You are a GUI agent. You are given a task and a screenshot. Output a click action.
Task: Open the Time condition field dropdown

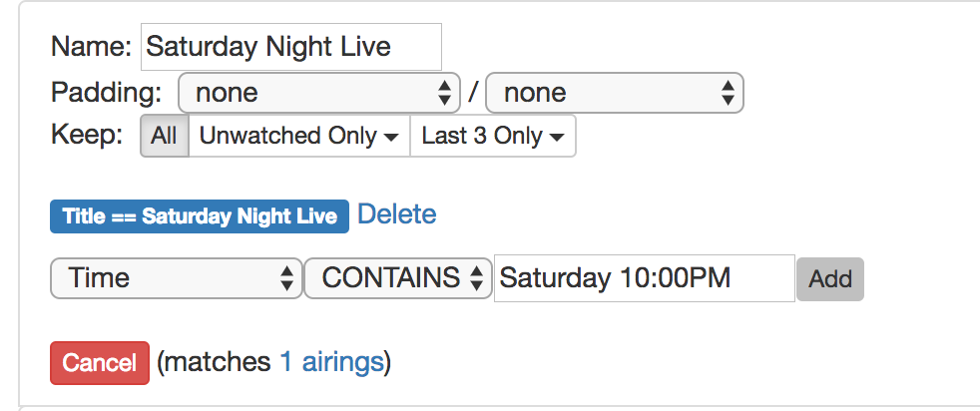(176, 278)
